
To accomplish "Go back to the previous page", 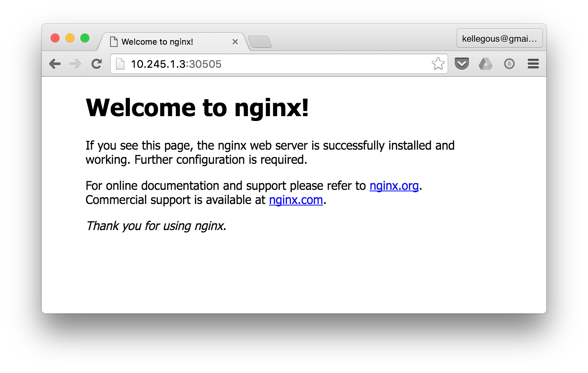I will click(55, 64).
